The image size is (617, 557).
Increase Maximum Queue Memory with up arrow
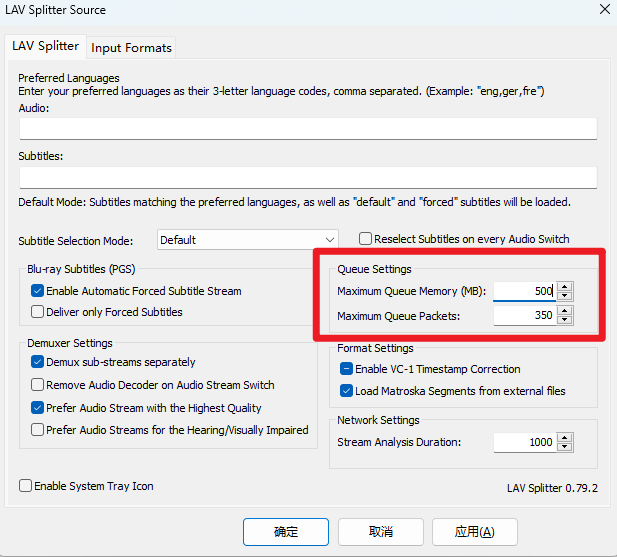pyautogui.click(x=565, y=286)
